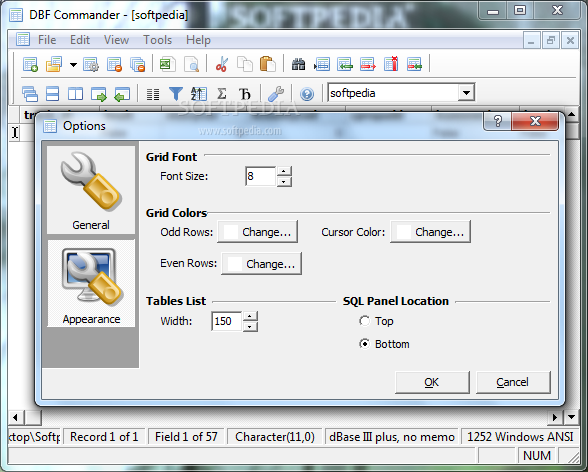Click the Cut scissors icon
588x472 pixels.
222,64
